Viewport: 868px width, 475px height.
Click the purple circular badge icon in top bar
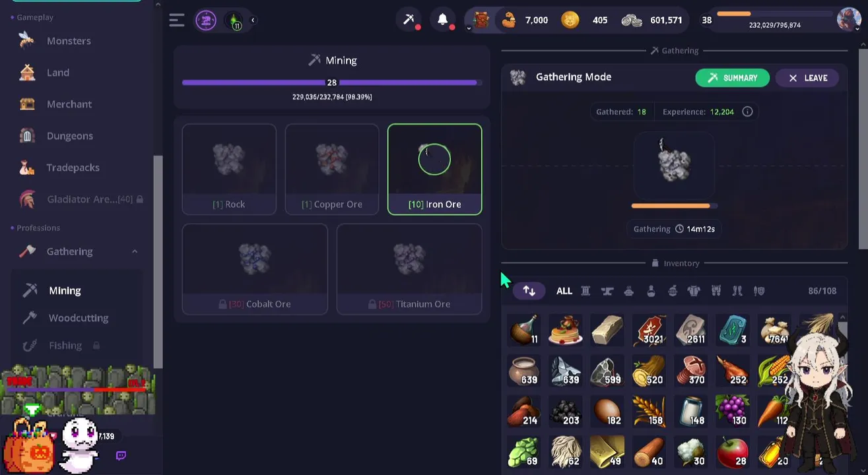click(x=206, y=20)
